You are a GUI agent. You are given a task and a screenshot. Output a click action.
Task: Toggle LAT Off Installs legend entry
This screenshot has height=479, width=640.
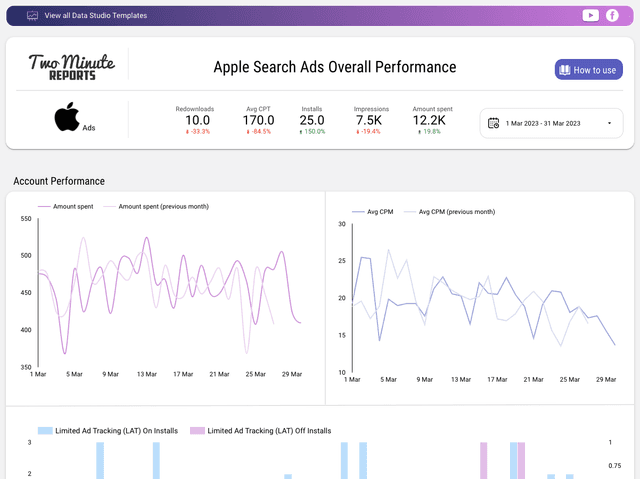(x=261, y=430)
